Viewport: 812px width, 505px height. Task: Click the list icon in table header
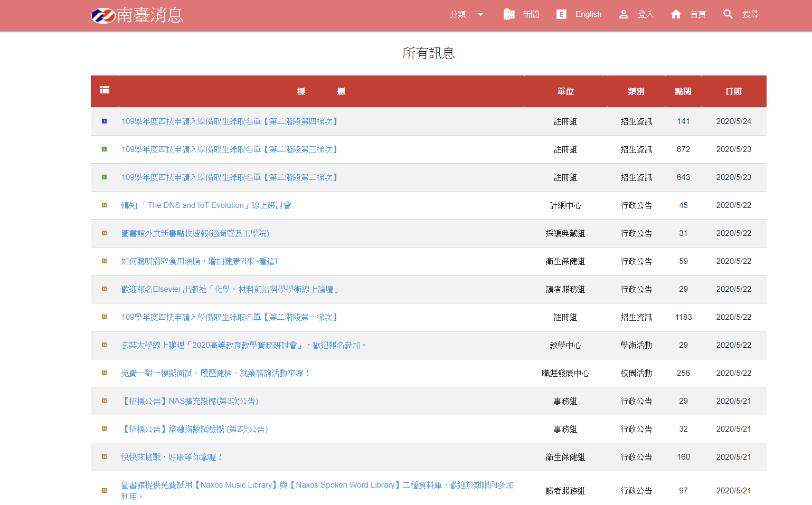pos(105,90)
